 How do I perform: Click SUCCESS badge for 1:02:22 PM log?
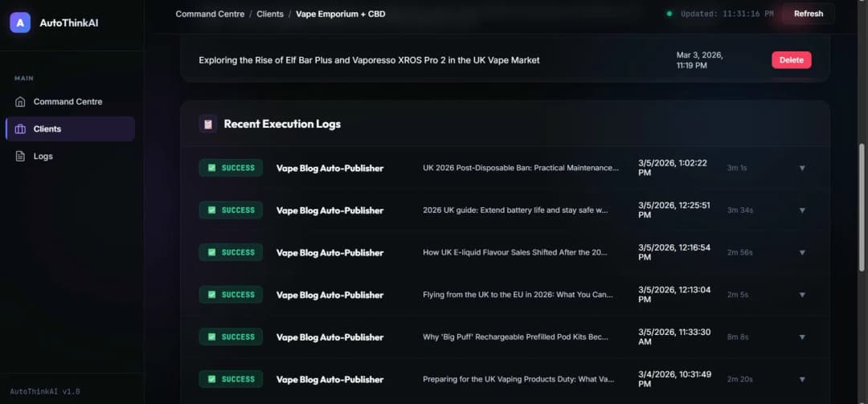(231, 168)
